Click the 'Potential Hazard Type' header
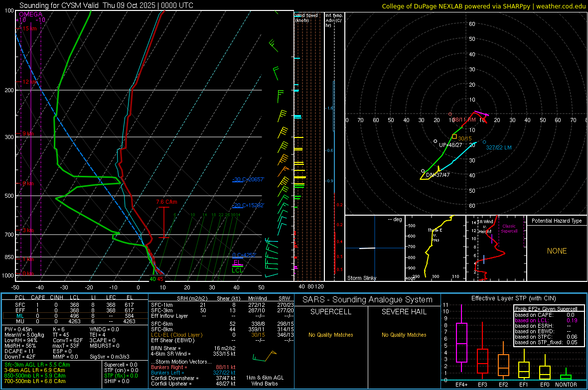588x390 pixels. (x=557, y=221)
